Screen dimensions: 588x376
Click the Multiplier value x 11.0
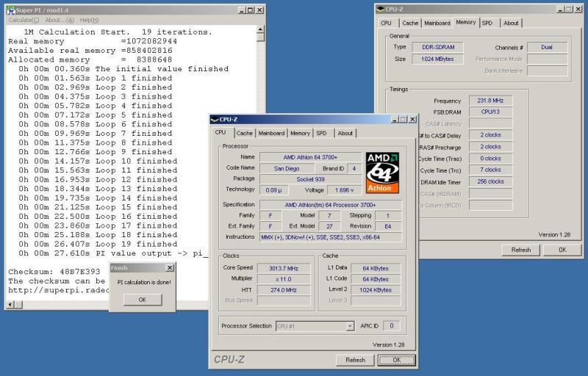(284, 279)
